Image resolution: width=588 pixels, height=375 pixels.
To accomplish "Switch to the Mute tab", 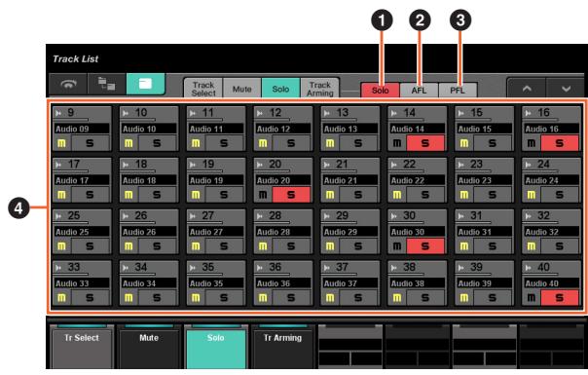I will pyautogui.click(x=241, y=89).
